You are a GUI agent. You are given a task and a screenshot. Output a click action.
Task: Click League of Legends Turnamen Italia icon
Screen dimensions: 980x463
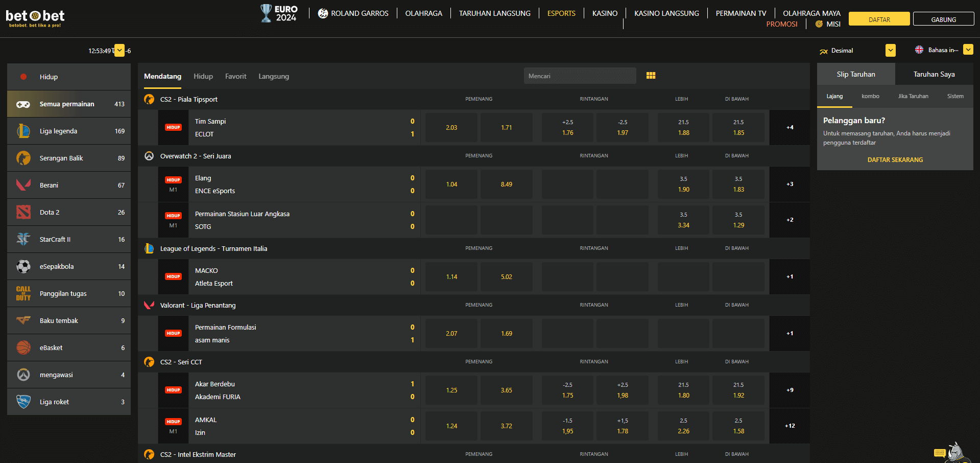click(x=149, y=248)
